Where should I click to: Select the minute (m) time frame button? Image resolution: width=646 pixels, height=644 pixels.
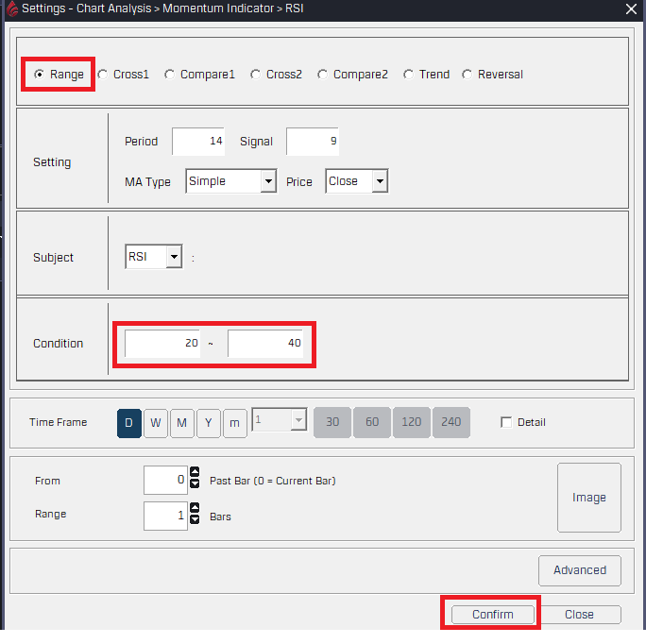point(234,423)
